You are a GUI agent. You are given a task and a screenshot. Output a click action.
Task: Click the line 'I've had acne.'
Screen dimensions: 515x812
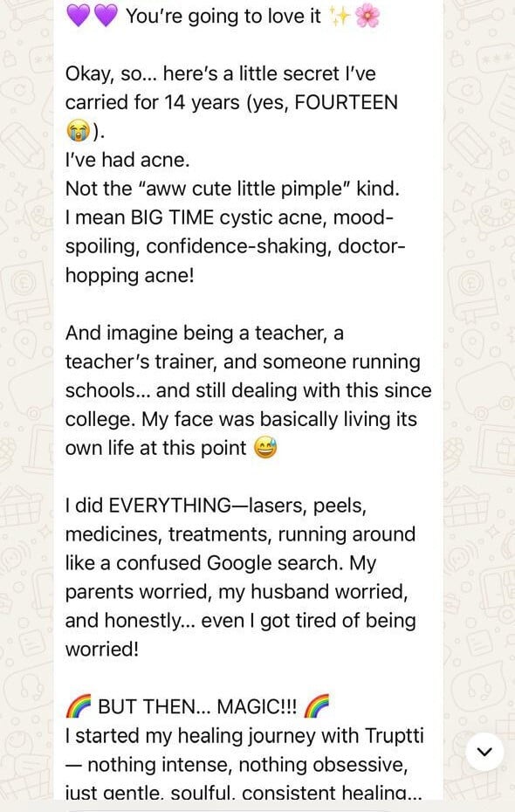(x=127, y=160)
